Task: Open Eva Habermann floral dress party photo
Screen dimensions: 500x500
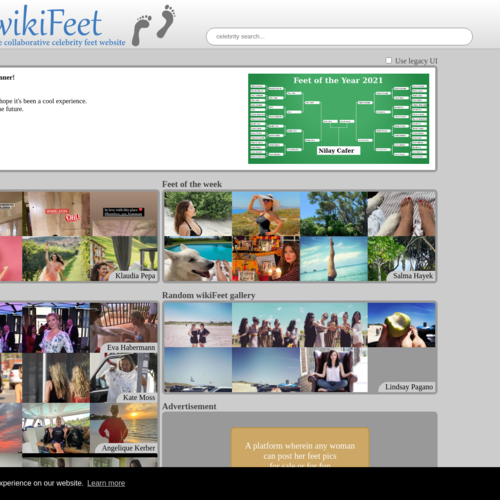Action: [x=56, y=328]
